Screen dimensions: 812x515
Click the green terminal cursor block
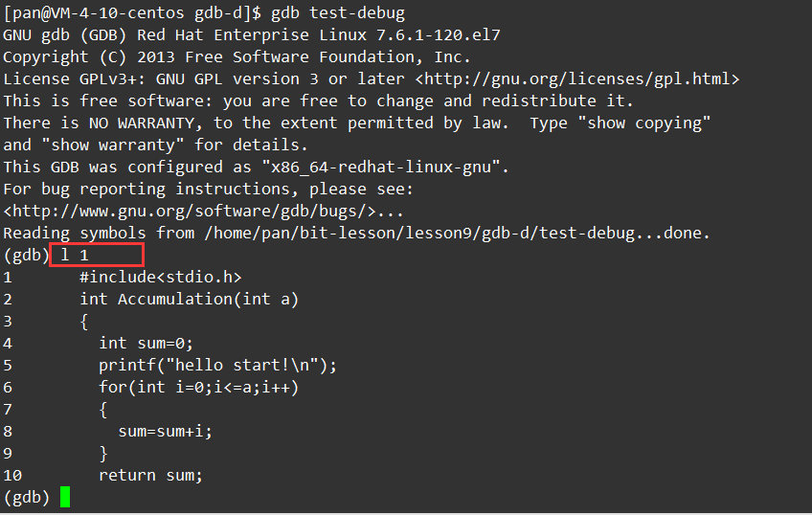point(65,497)
